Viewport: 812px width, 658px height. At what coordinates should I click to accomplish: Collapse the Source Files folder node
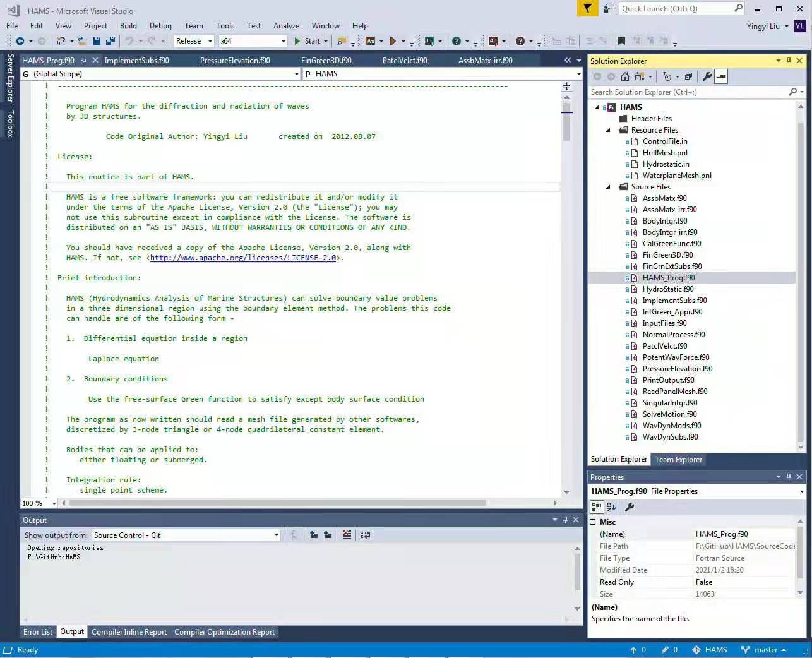coord(609,187)
